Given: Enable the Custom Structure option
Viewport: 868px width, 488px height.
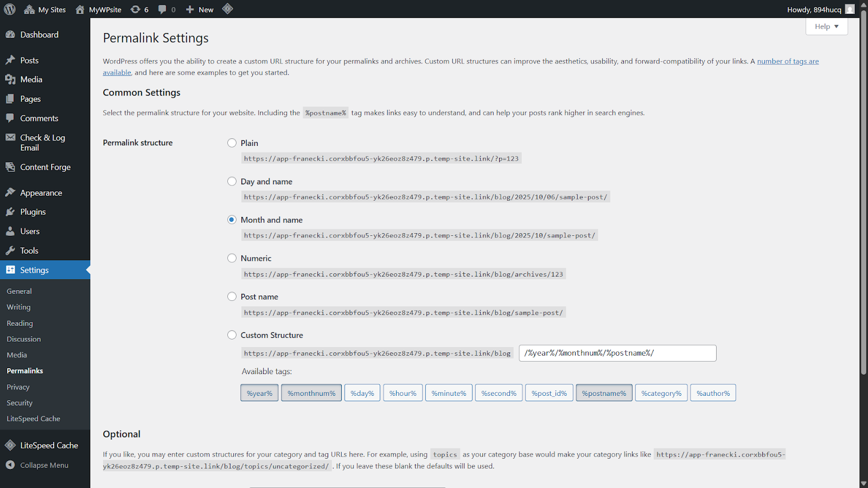Looking at the screenshot, I should pos(232,335).
